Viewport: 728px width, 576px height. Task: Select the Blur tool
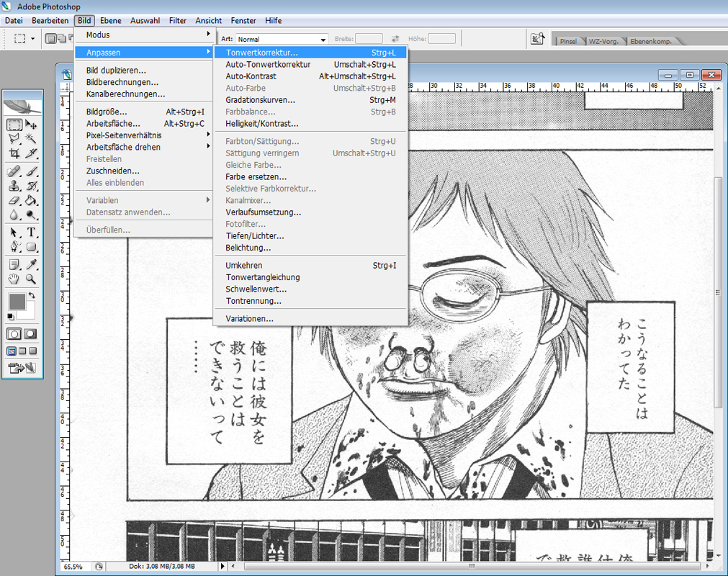[14, 215]
